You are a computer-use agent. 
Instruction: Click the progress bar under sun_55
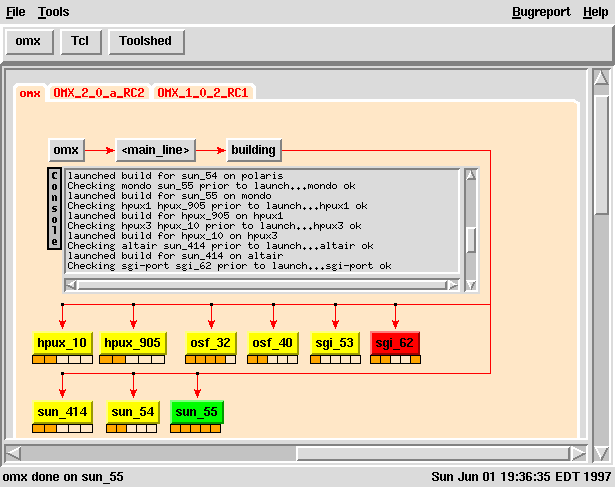click(x=195, y=428)
